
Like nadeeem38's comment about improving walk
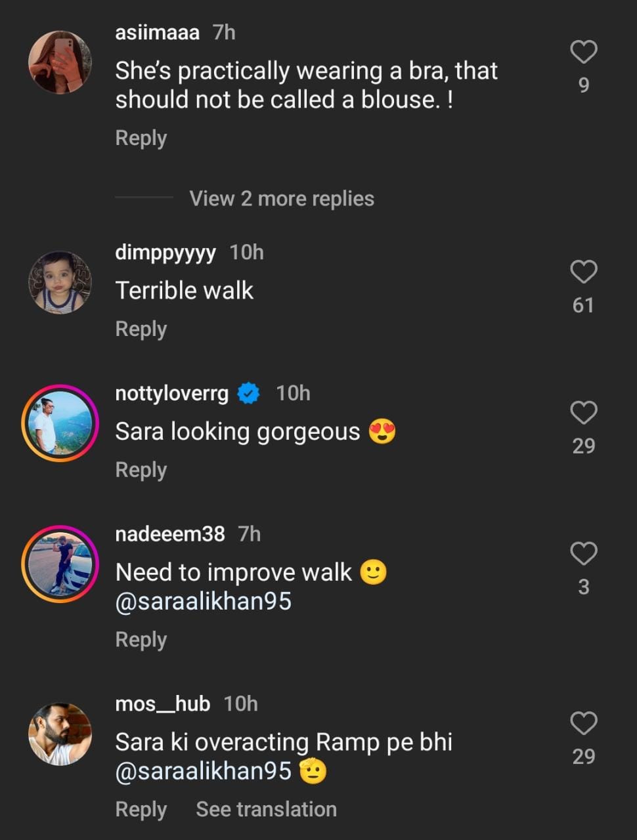(583, 554)
